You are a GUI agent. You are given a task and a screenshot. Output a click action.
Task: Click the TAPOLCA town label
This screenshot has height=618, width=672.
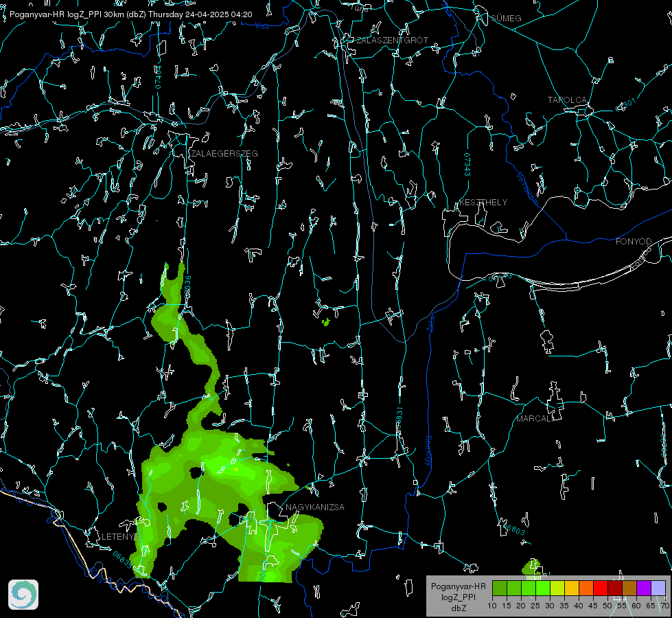(x=567, y=100)
